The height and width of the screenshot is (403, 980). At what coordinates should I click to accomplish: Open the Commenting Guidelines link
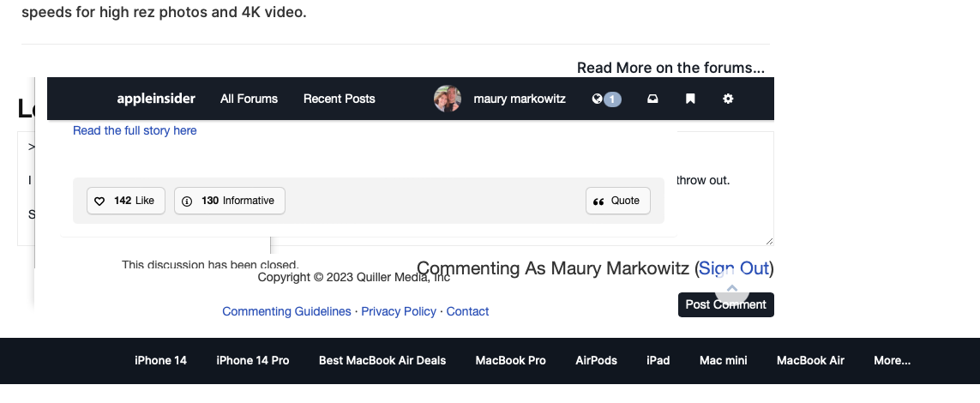tap(286, 311)
